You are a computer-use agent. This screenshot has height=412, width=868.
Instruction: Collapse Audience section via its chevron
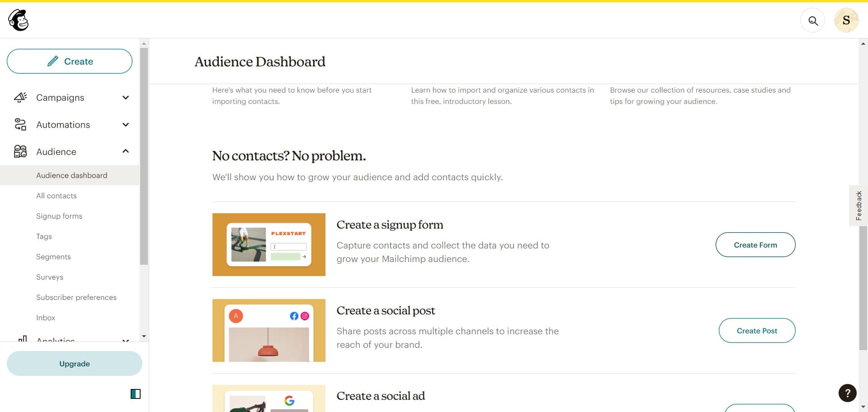(x=126, y=151)
